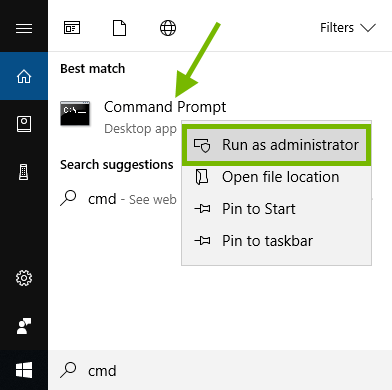Screen dimensions: 392x390
Task: Open the Notebook icon in the sidebar
Action: pos(24,124)
